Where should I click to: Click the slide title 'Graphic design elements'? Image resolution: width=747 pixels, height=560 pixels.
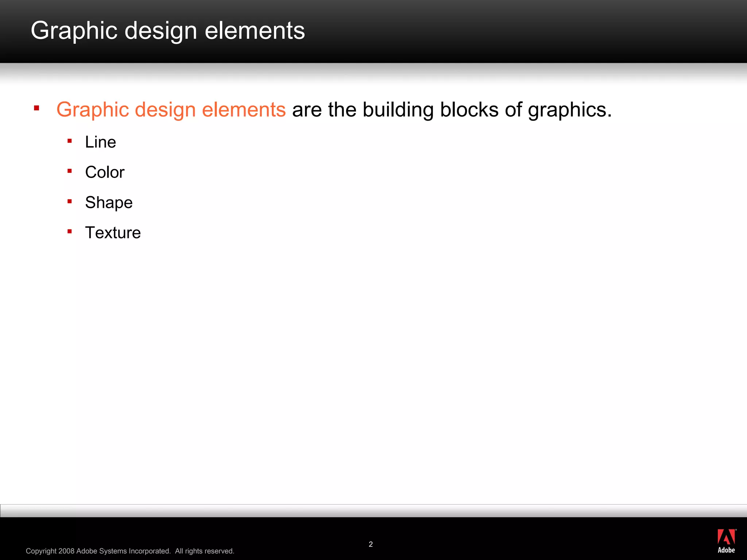coord(168,31)
